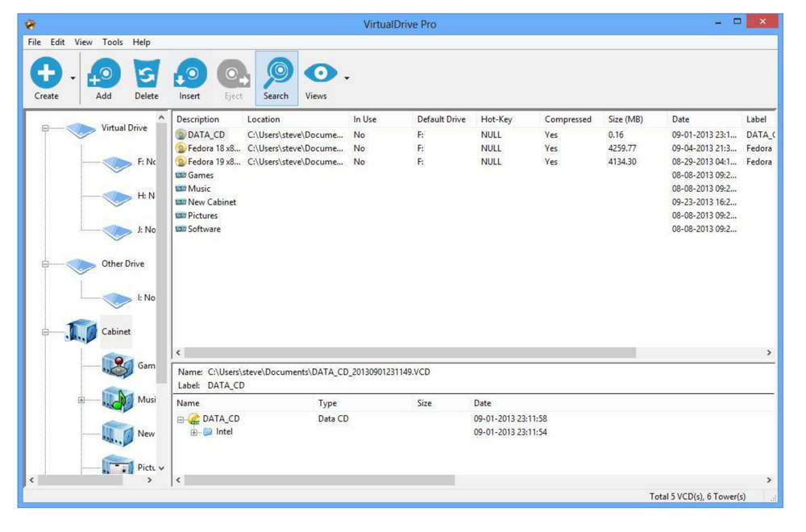The height and width of the screenshot is (532, 806).
Task: Select the Data CD type cell
Action: pyautogui.click(x=333, y=419)
